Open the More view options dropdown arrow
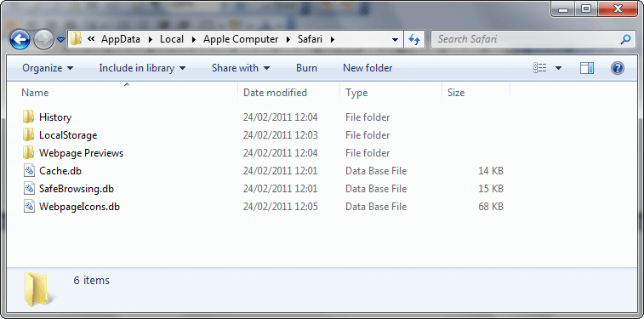The height and width of the screenshot is (319, 644). click(558, 68)
